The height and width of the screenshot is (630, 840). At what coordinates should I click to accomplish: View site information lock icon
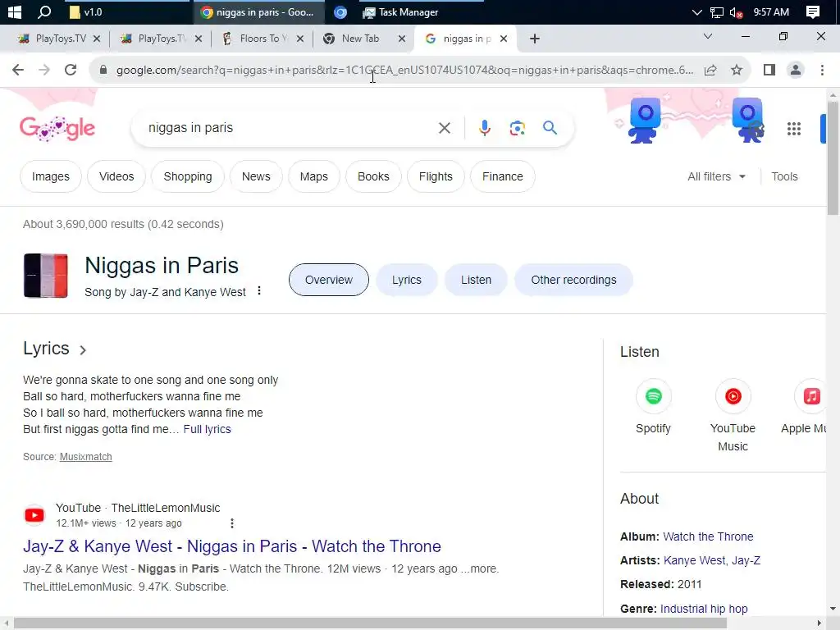click(x=103, y=70)
